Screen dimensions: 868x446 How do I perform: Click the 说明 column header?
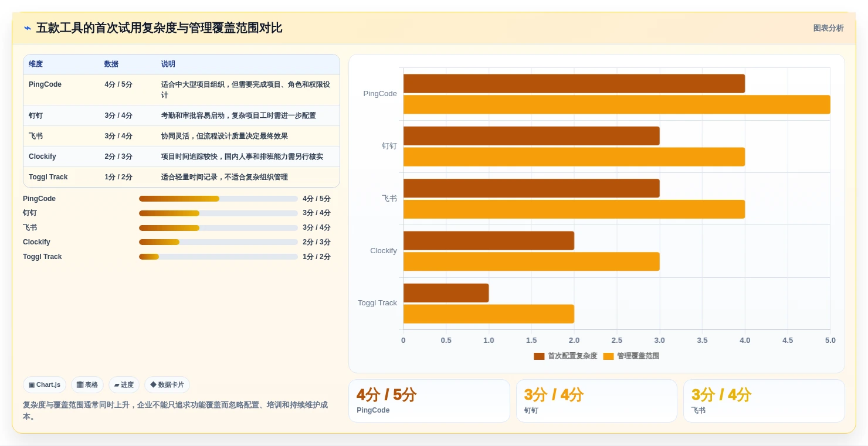(x=168, y=64)
